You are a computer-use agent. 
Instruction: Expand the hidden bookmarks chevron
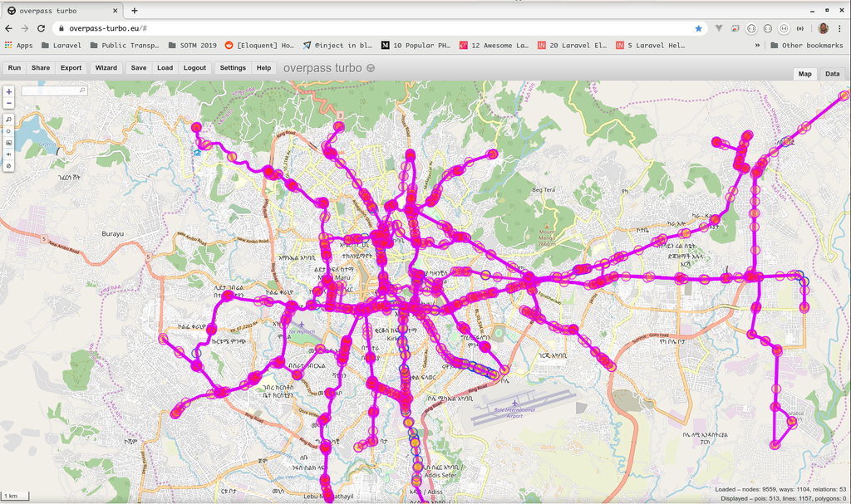(x=757, y=46)
